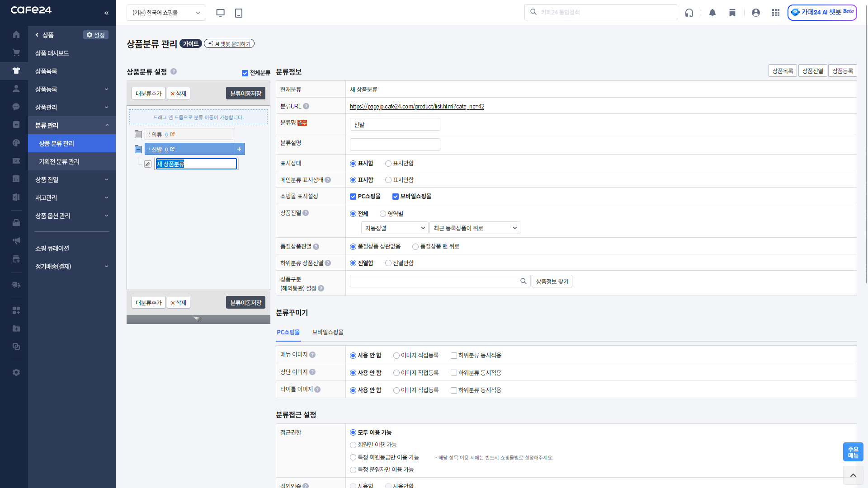868x488 pixels.
Task: Click the plus icon on 신발 category
Action: click(239, 149)
